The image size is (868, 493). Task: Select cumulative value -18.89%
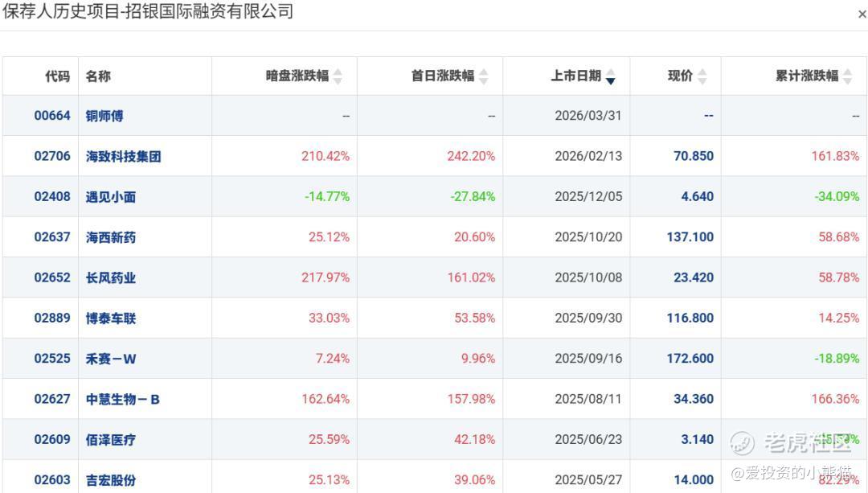[837, 359]
